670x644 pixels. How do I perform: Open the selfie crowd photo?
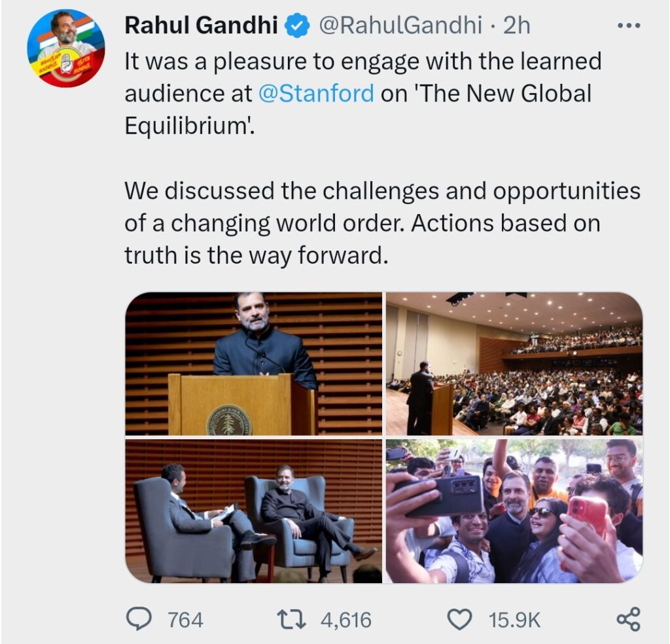coord(514,511)
